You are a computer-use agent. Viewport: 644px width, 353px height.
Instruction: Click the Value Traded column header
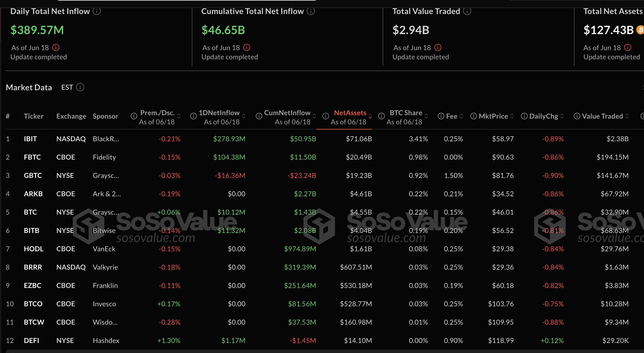(602, 116)
